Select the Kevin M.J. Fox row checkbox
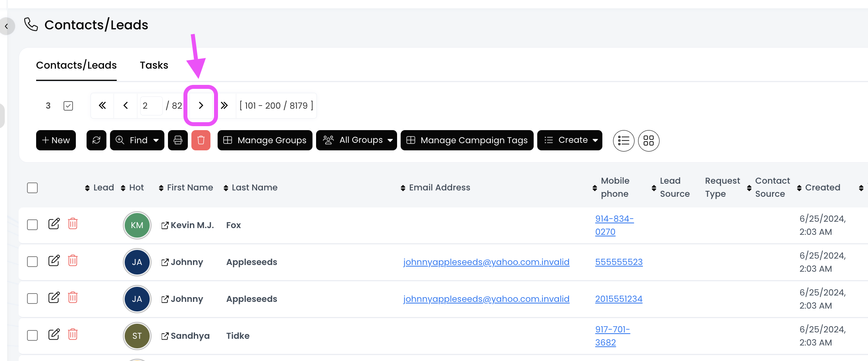The width and height of the screenshot is (868, 361). (x=33, y=225)
